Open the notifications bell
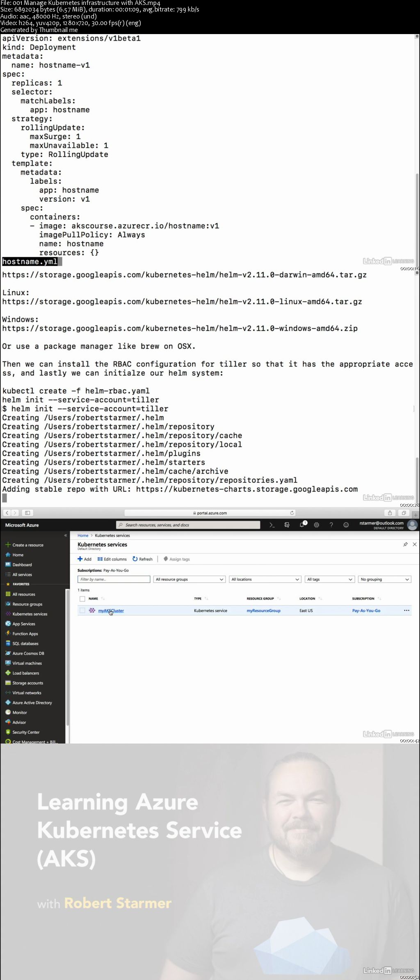Image resolution: width=420 pixels, height=980 pixels. point(302,525)
